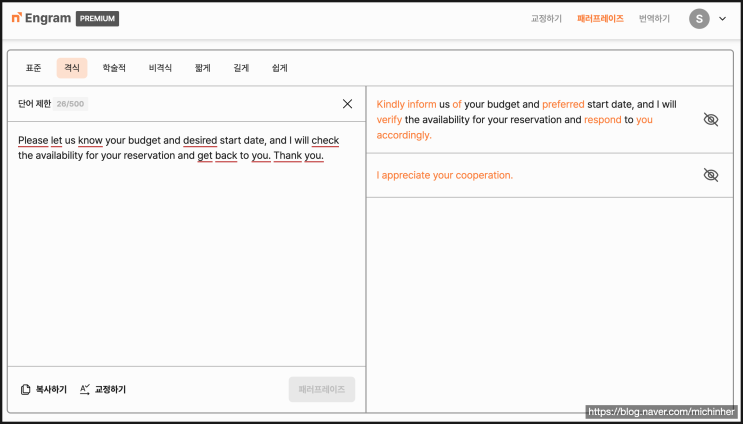Click the 단어 제한 label
Screen dimensions: 743x424
tap(34, 104)
